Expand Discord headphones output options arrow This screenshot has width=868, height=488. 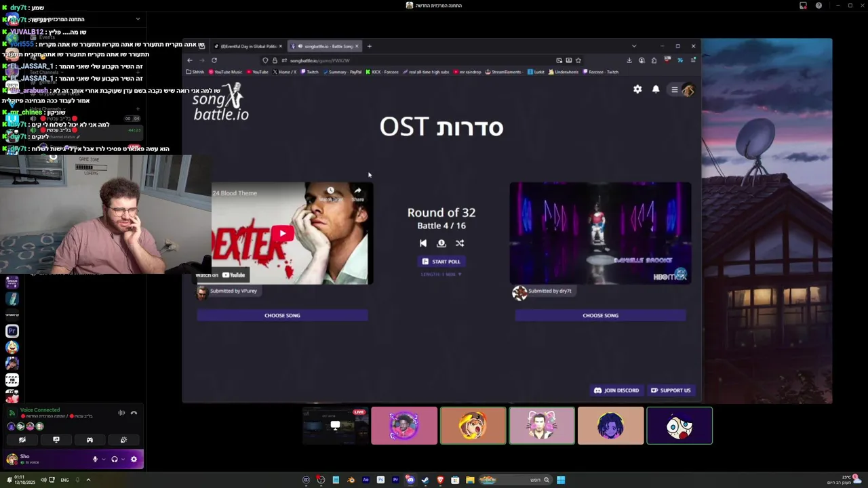[x=123, y=460]
